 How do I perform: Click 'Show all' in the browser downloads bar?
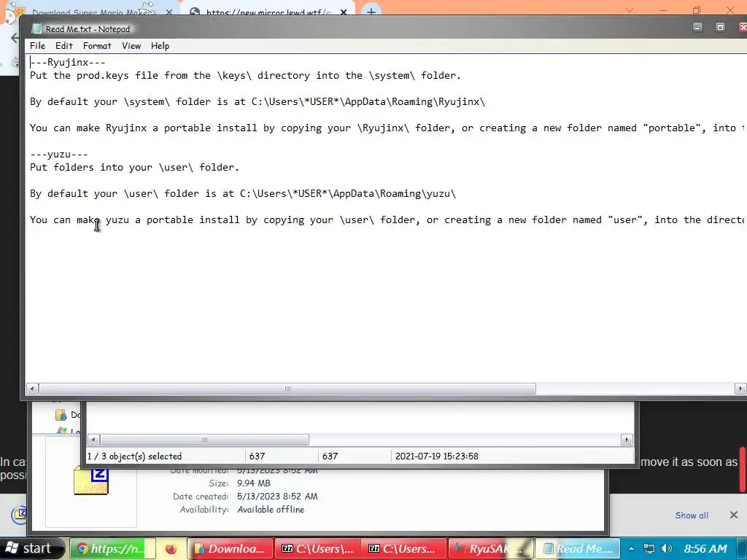point(692,516)
